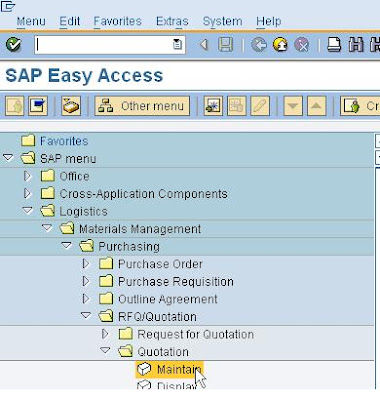Select the Outline Agreement label
Screen dimensions: 380x400
pos(168,299)
